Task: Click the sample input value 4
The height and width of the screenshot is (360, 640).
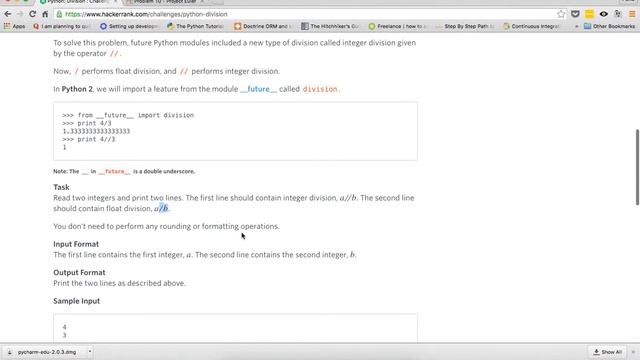Action: point(64,327)
